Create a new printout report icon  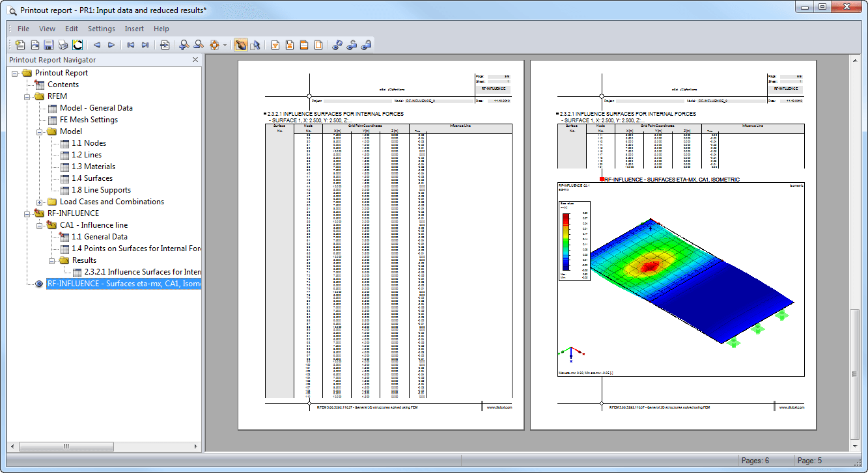coord(20,45)
